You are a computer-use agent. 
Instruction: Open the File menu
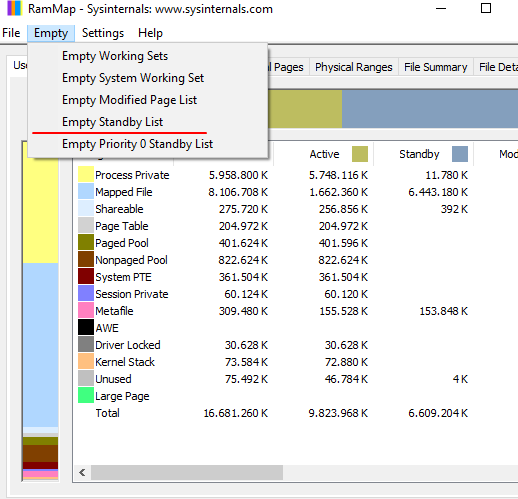[x=11, y=33]
